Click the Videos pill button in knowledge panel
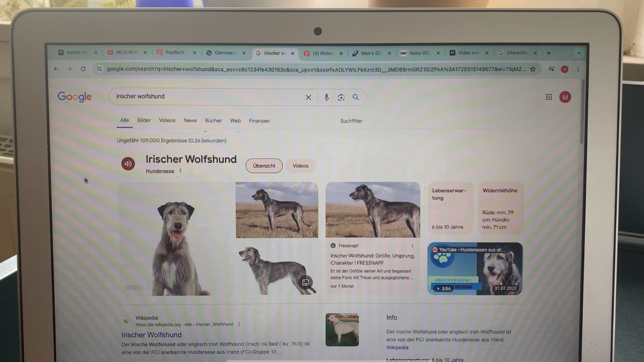Viewport: 644px width, 362px height. click(300, 166)
